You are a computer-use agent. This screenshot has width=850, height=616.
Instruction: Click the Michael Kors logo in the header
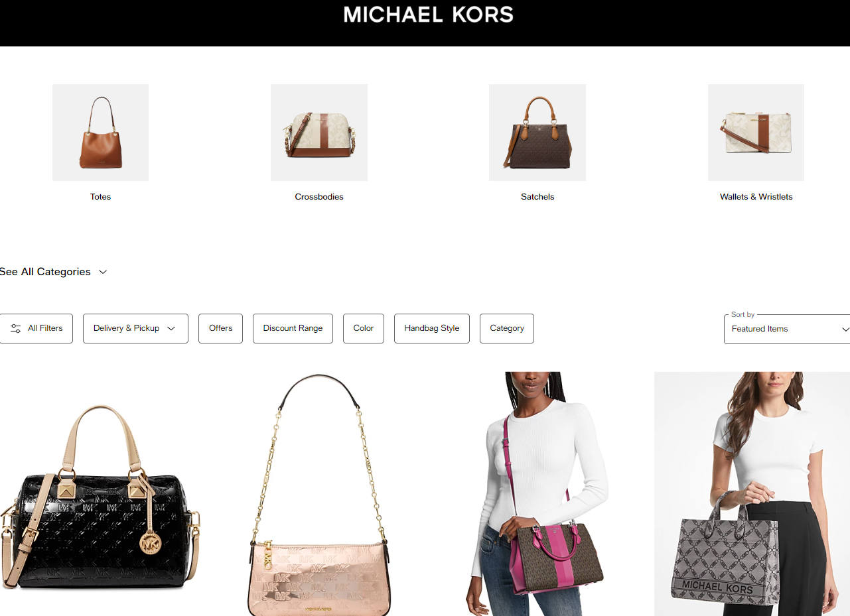[x=429, y=15]
